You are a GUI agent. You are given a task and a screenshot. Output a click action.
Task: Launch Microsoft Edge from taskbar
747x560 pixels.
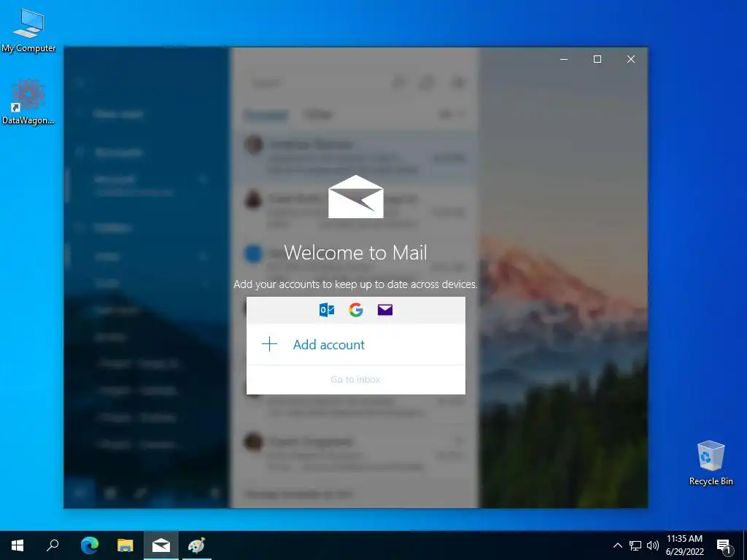(89, 545)
